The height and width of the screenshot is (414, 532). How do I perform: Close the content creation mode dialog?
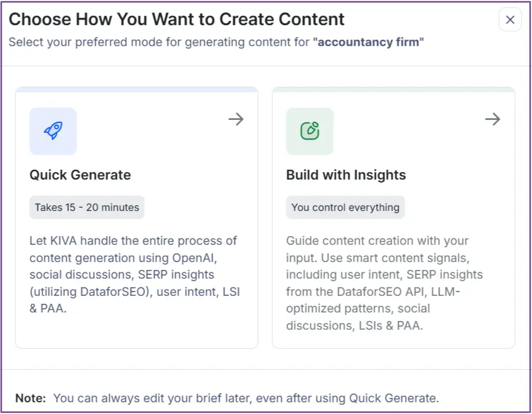[510, 20]
